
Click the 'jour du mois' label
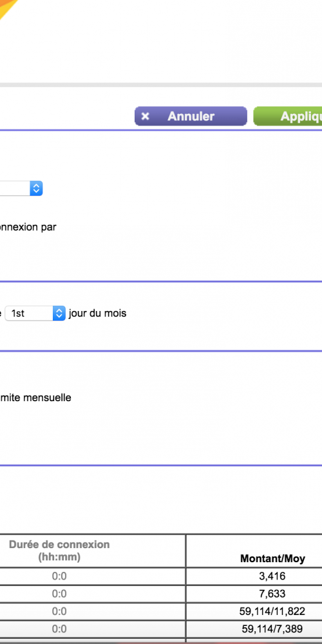(97, 314)
